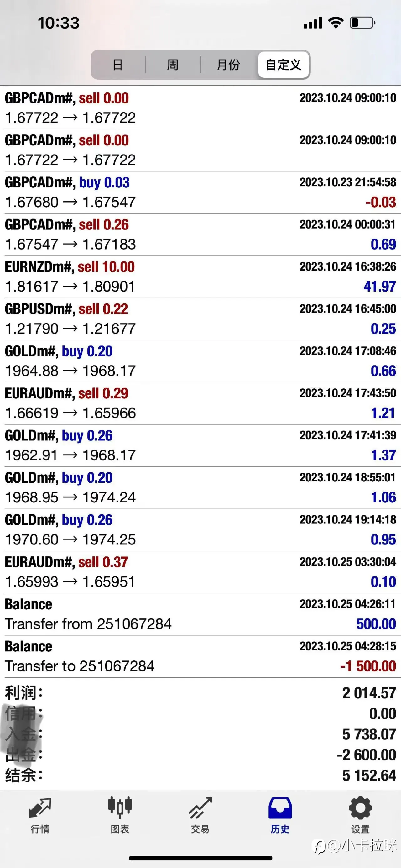Open the 设置 settings gear icon
The width and height of the screenshot is (401, 868).
[x=360, y=808]
